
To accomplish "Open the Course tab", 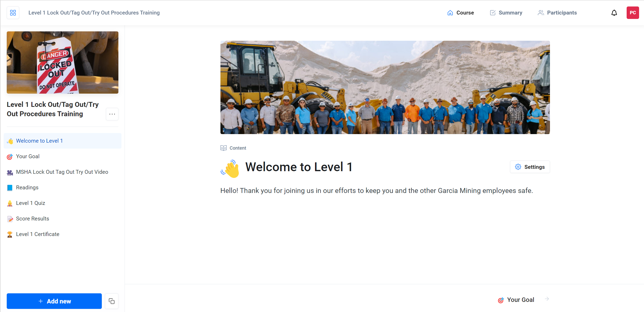I will click(x=461, y=13).
